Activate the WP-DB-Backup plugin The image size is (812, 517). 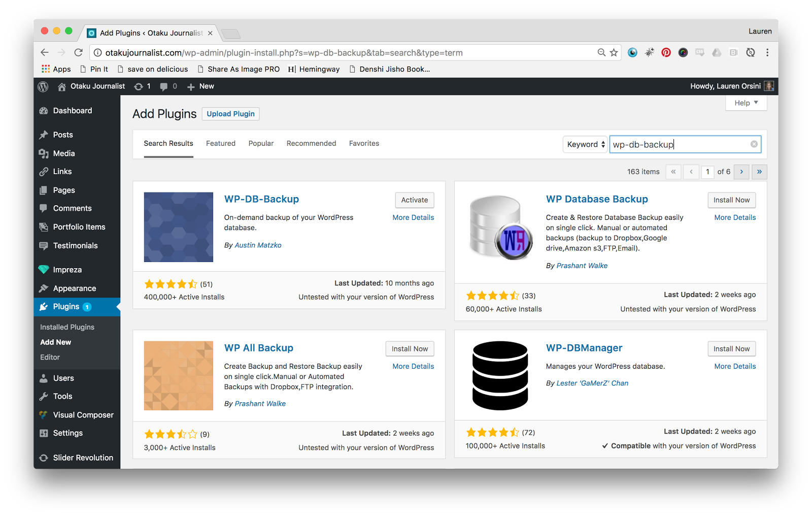tap(415, 200)
